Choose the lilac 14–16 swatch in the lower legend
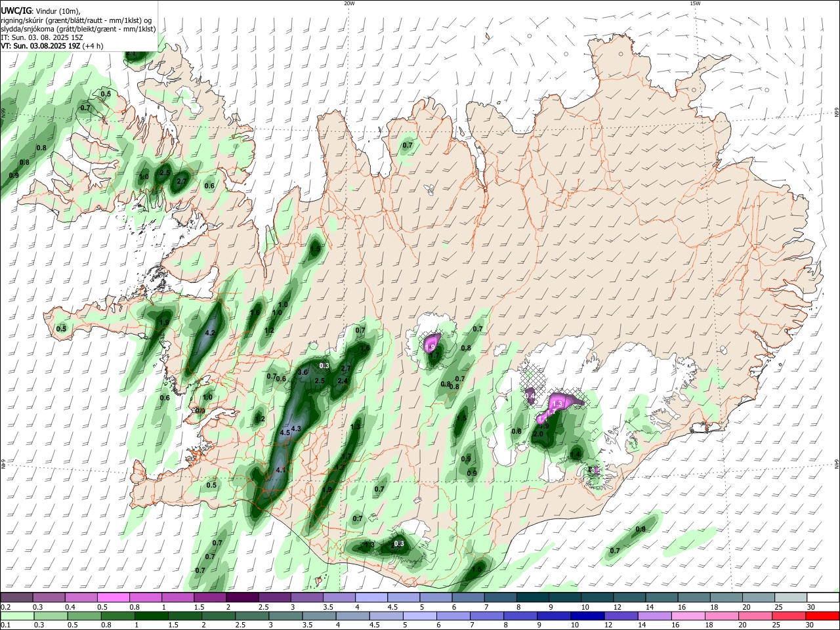 [655, 616]
